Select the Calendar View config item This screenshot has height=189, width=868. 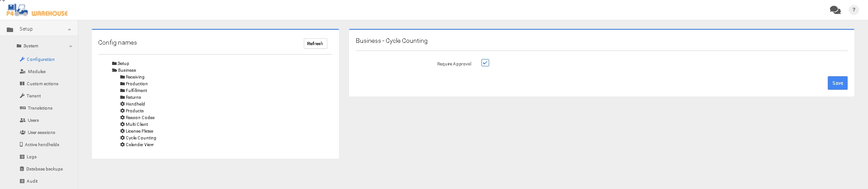[x=139, y=145]
